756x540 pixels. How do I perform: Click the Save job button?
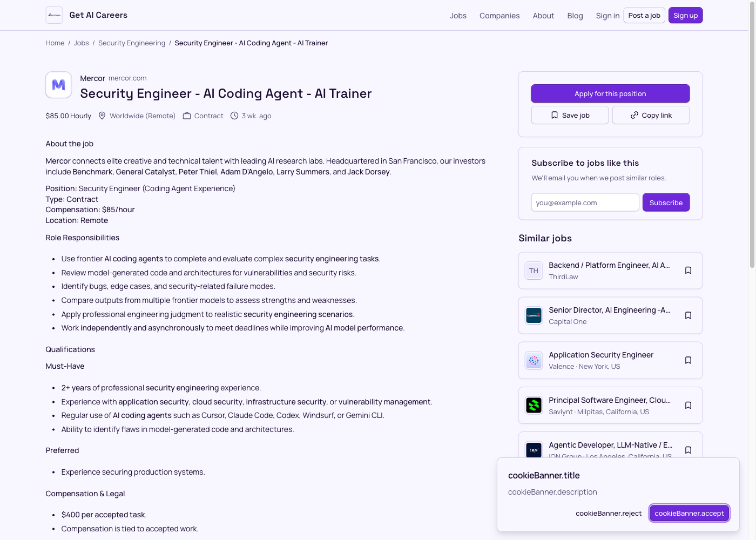coord(570,115)
